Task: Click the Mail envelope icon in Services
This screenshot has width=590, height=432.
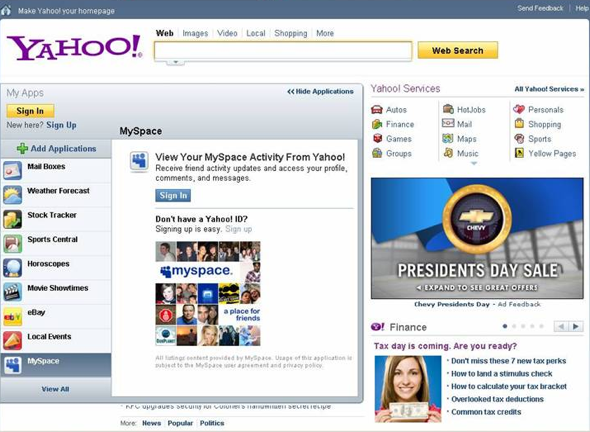Action: [x=448, y=123]
